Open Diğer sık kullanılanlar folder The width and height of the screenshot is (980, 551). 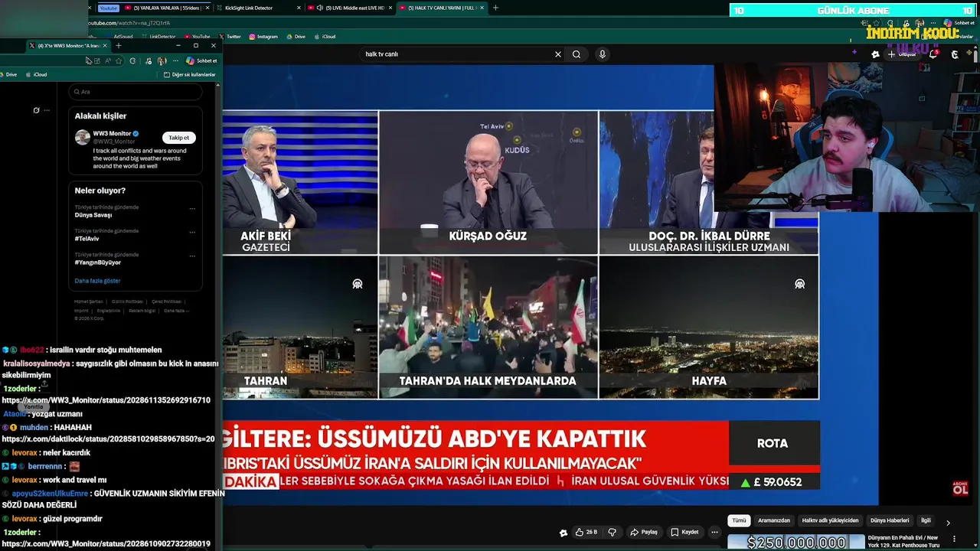click(x=189, y=75)
